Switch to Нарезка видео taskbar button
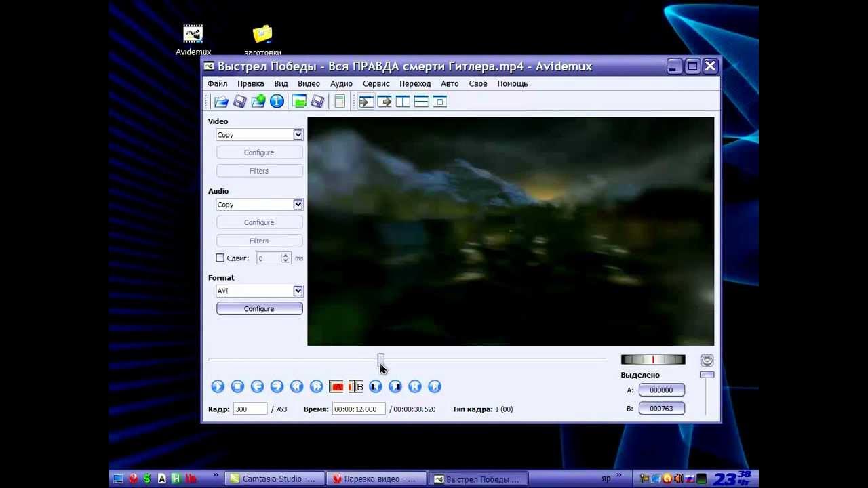 [x=376, y=479]
